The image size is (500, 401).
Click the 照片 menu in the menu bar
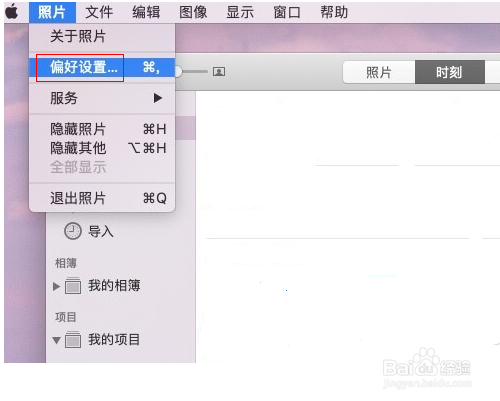(x=52, y=12)
